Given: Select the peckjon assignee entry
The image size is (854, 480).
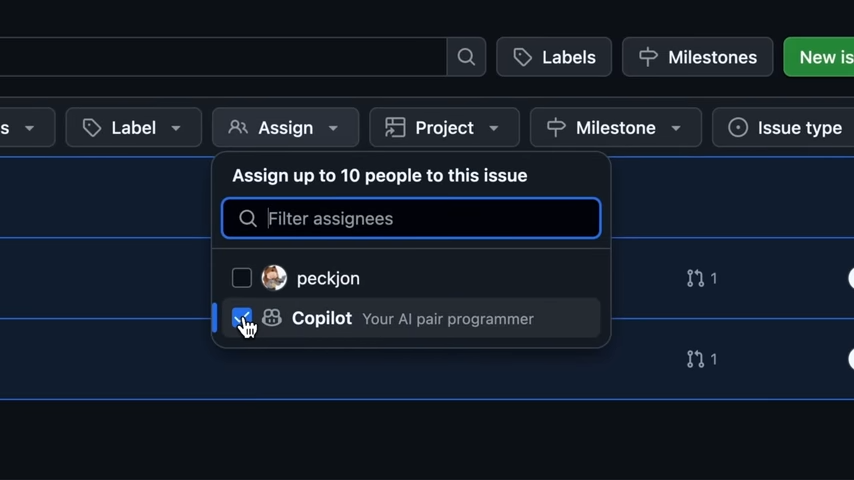Looking at the screenshot, I should click(328, 278).
